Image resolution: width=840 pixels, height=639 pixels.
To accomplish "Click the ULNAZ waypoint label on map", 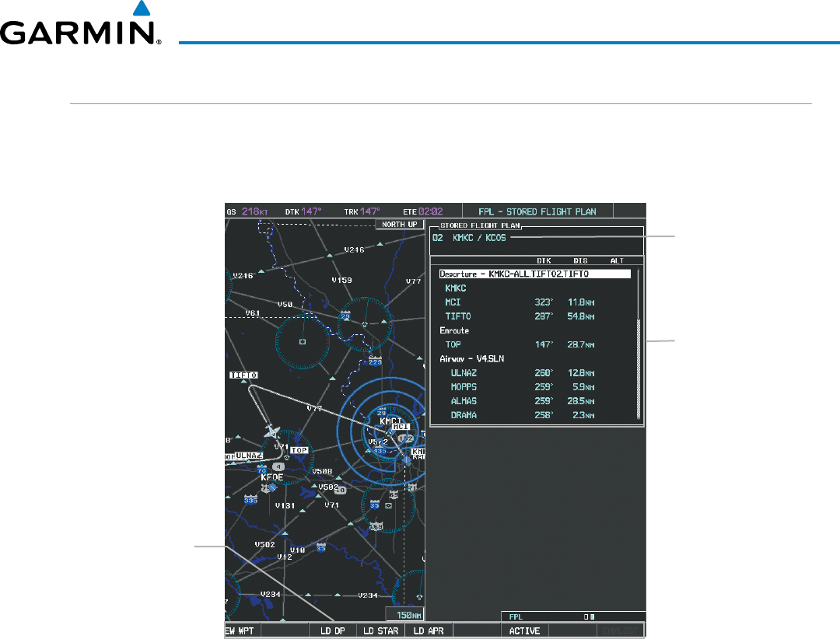I will 248,456.
